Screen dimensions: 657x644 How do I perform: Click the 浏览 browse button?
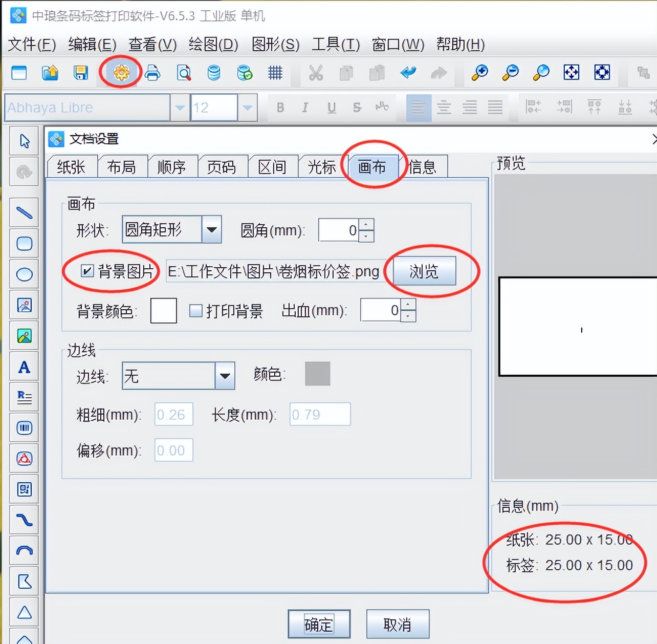[x=423, y=271]
